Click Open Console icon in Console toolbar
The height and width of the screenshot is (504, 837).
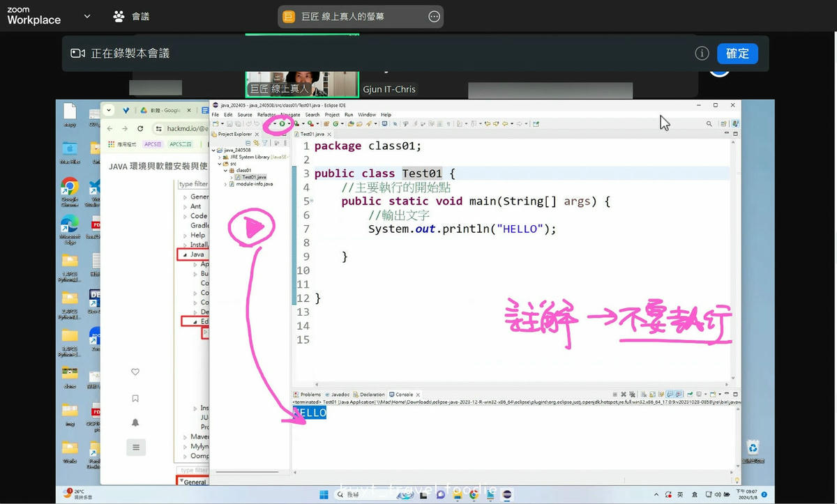[711, 395]
